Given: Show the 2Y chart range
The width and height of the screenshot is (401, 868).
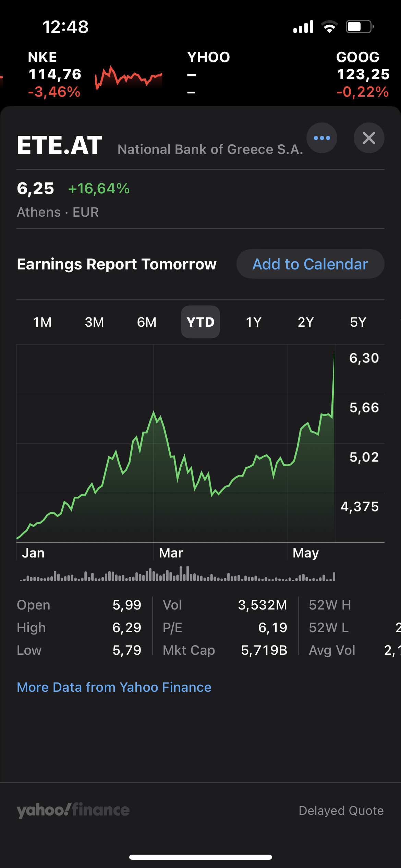Looking at the screenshot, I should 306,322.
